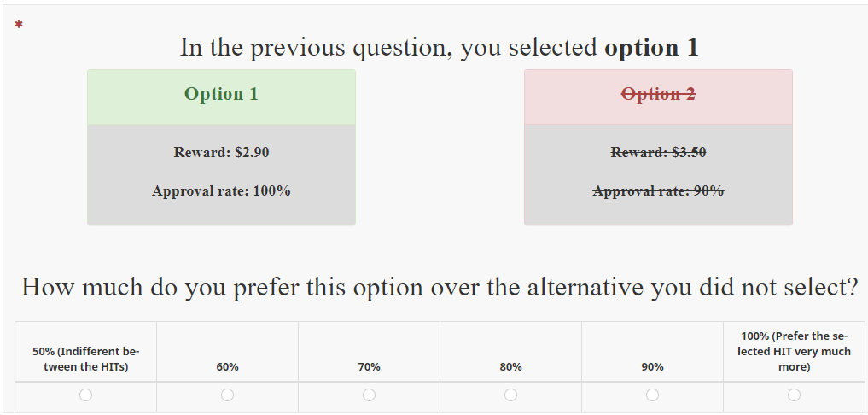Select the 60% radio button
Viewport: 868px width, 415px height.
(227, 395)
